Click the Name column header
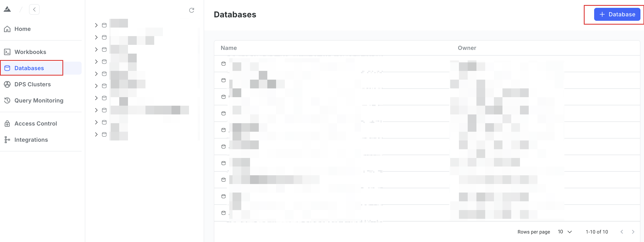The image size is (644, 242). [229, 48]
